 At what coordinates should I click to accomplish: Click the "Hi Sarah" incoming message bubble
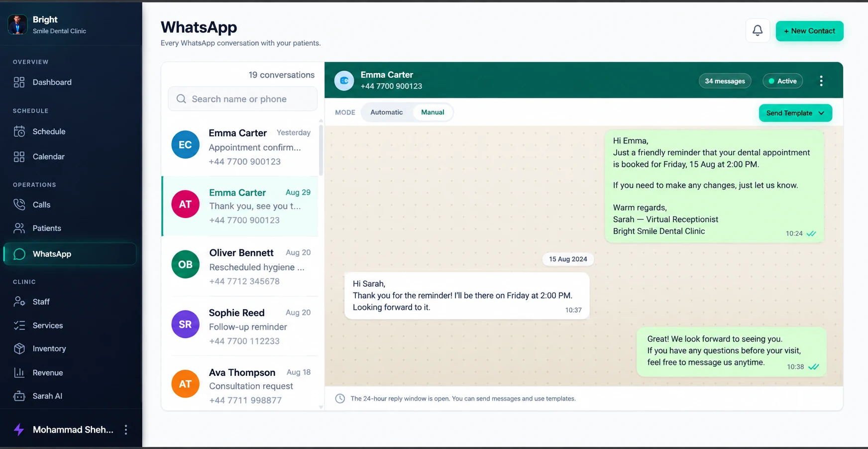click(467, 296)
